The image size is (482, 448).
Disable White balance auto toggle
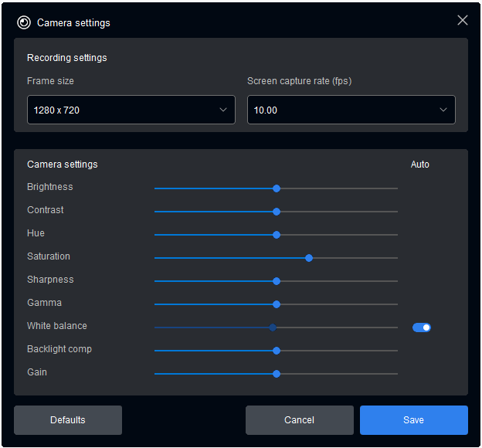click(x=422, y=328)
